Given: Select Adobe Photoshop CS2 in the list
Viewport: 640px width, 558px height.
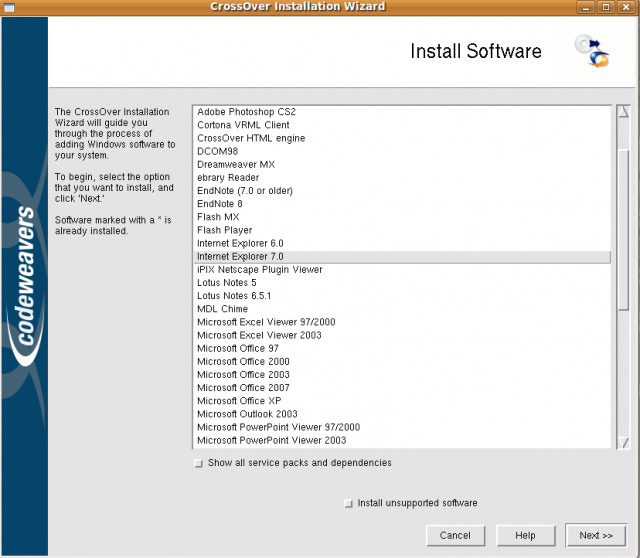Looking at the screenshot, I should (x=402, y=112).
